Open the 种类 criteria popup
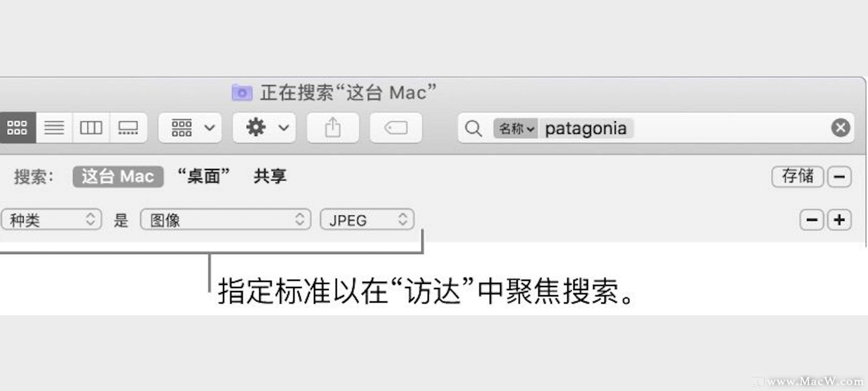Viewport: 868px width, 391px height. click(51, 220)
